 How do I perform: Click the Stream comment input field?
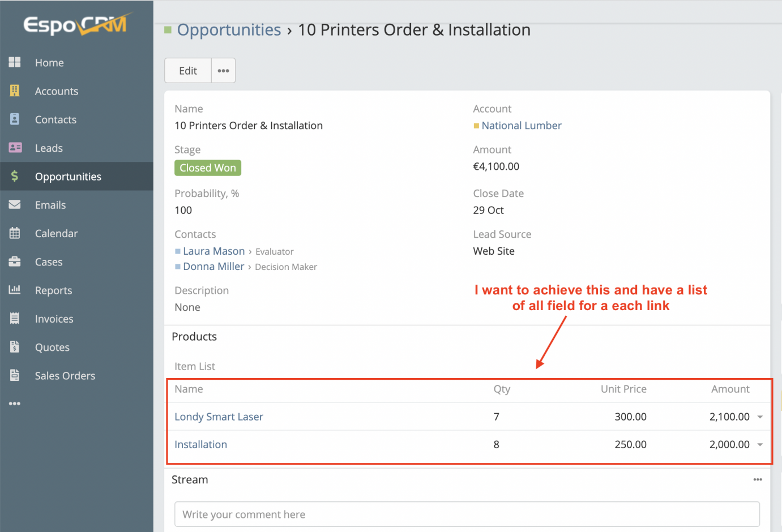pos(467,514)
